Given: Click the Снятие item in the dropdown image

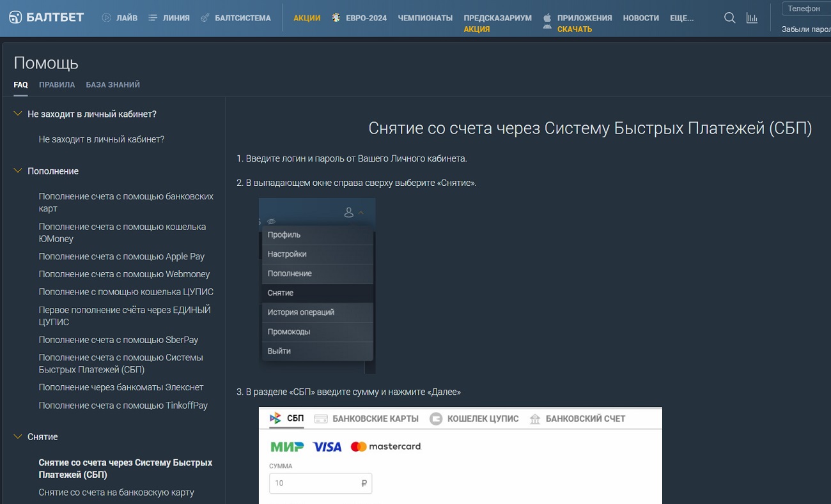Looking at the screenshot, I should (317, 293).
